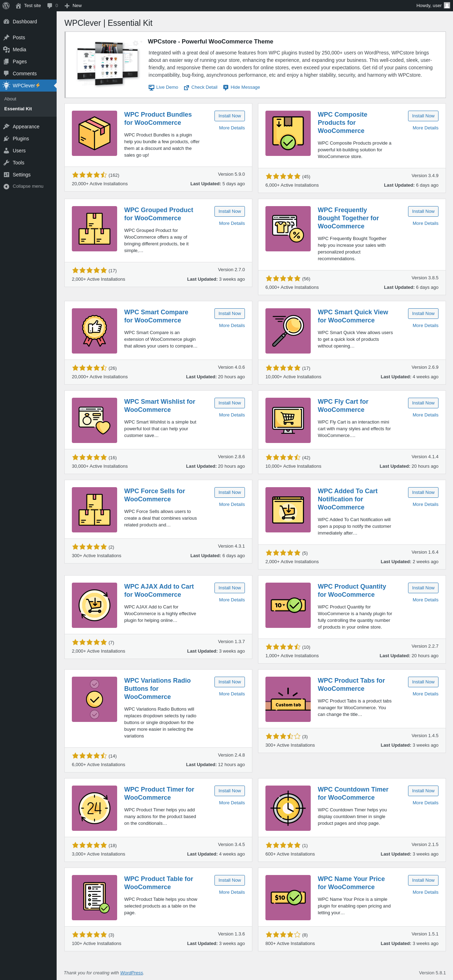This screenshot has width=453, height=980.
Task: Open the Appearance menu
Action: [28, 126]
